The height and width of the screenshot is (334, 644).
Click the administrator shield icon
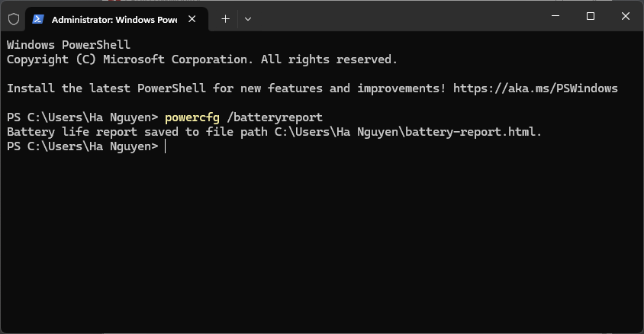pyautogui.click(x=14, y=18)
